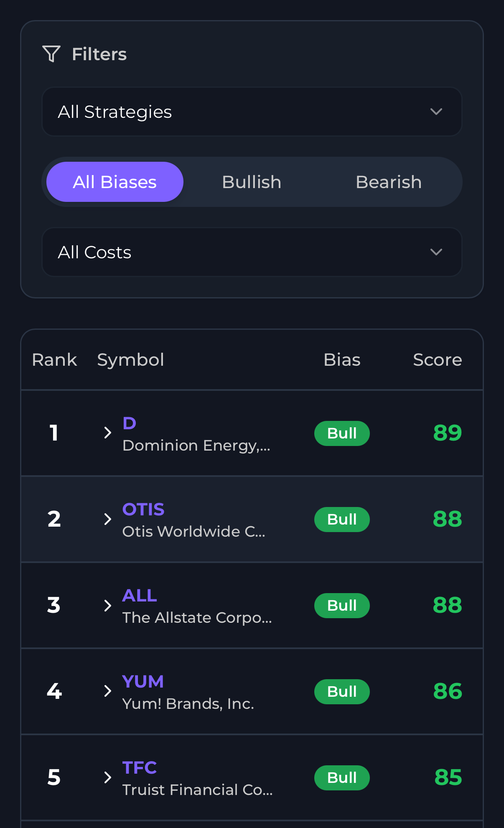The height and width of the screenshot is (828, 504).
Task: Expand the TFC row chevron
Action: point(107,777)
